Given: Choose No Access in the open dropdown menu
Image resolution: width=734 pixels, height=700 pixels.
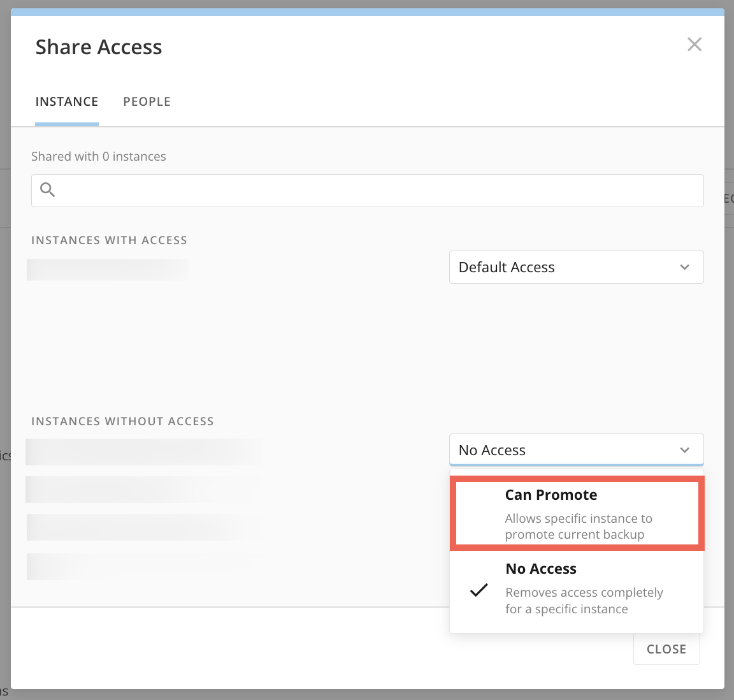Looking at the screenshot, I should [x=541, y=569].
